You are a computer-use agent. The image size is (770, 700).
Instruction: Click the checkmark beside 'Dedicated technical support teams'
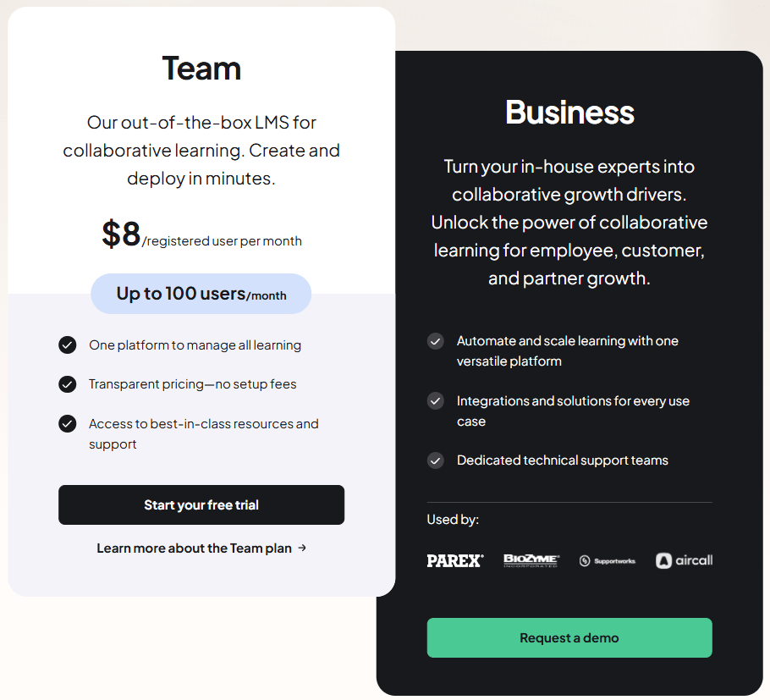[436, 460]
